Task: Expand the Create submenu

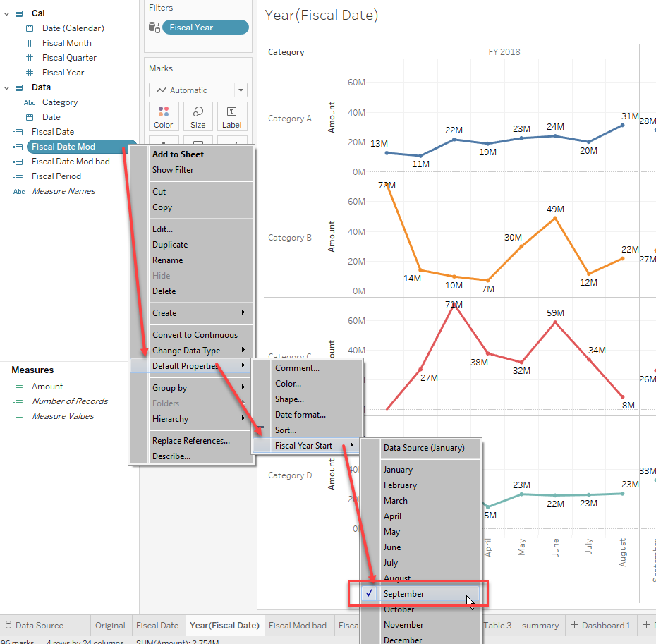Action: (x=164, y=312)
